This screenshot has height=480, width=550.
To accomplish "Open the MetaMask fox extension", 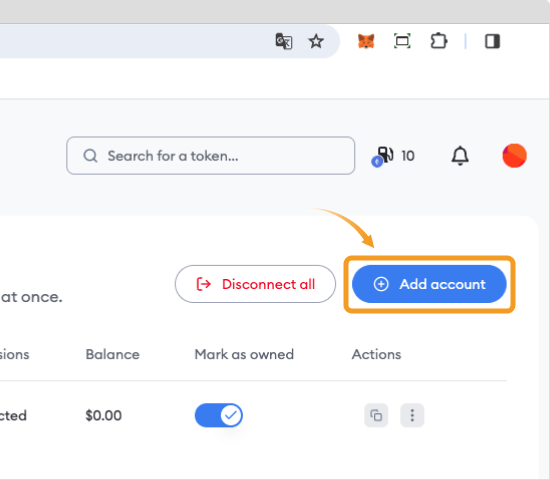I will [366, 41].
